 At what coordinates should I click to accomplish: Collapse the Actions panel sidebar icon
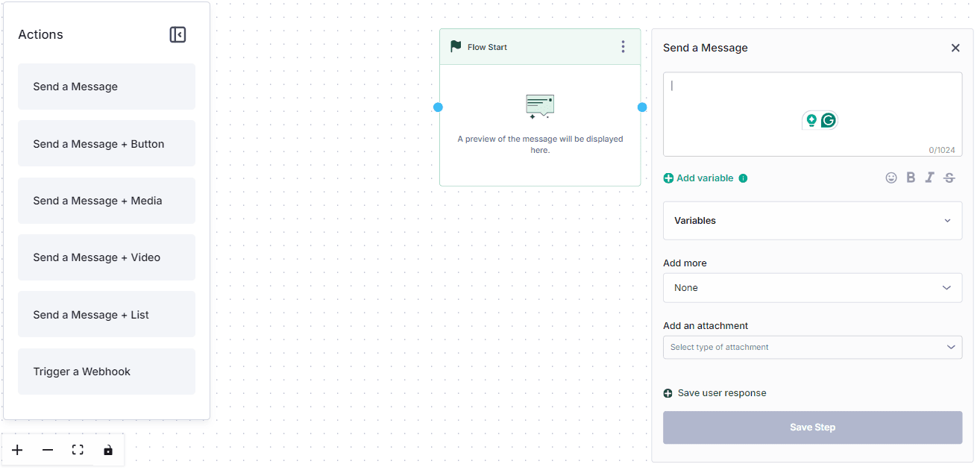tap(178, 35)
